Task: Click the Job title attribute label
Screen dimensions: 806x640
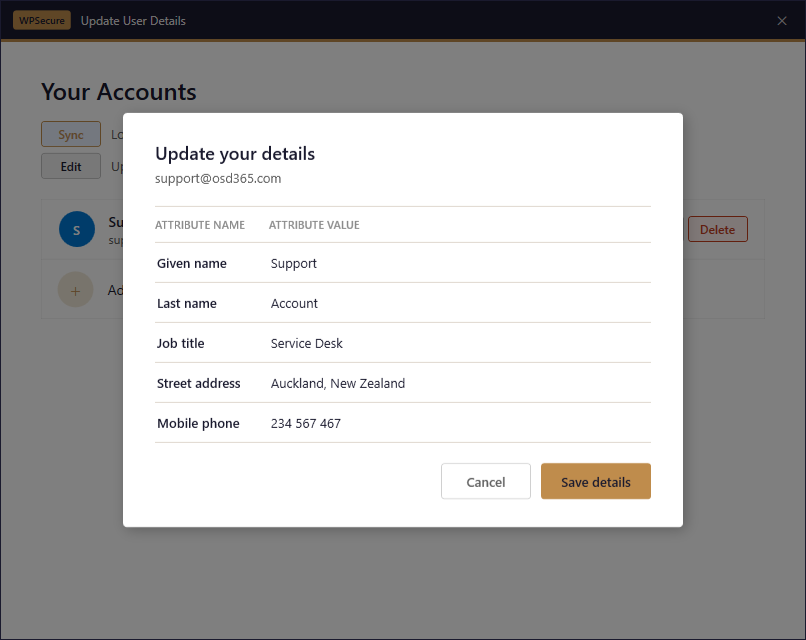Action: click(181, 343)
